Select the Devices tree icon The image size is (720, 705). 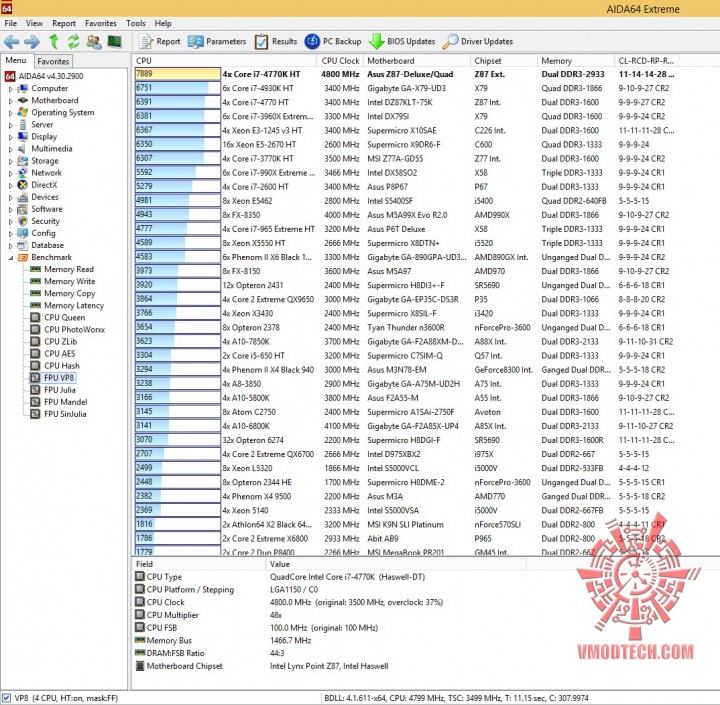pos(22,197)
